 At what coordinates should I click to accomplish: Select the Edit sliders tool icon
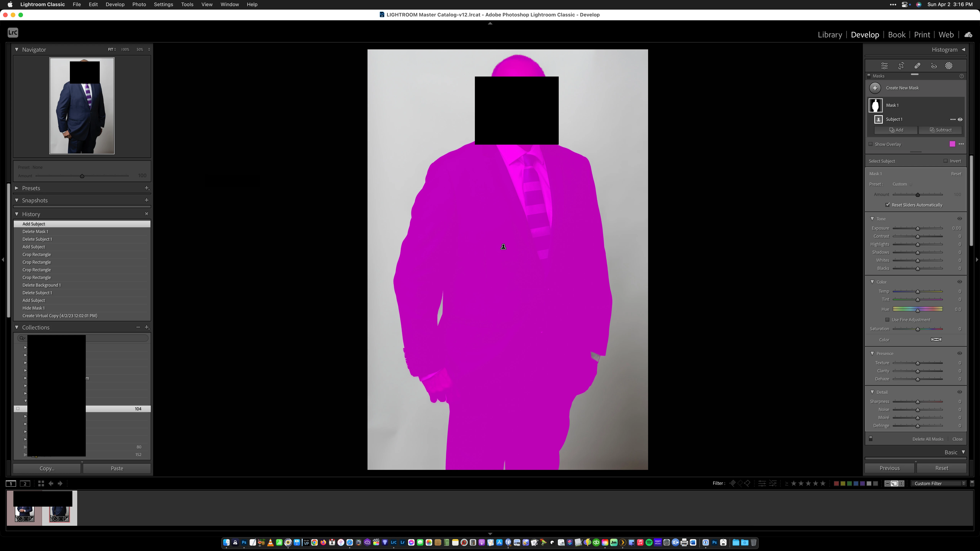884,66
